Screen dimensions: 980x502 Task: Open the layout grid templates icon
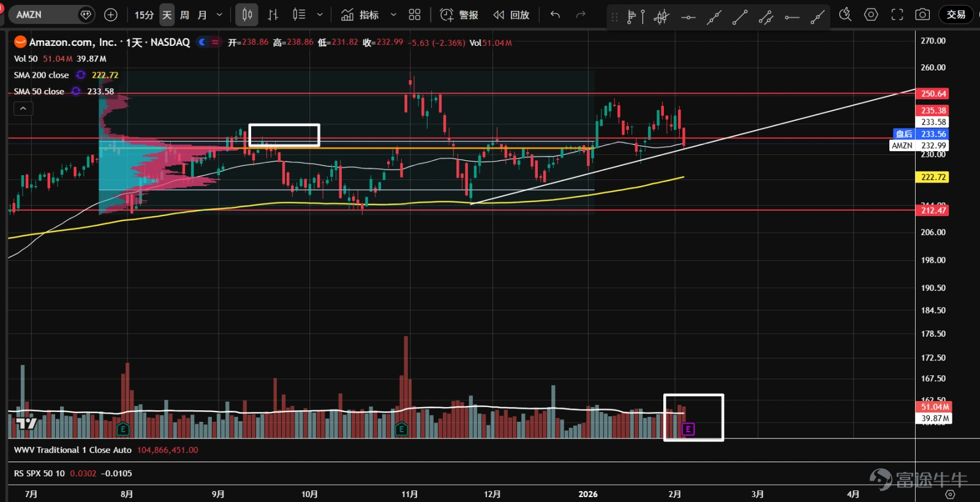(415, 15)
